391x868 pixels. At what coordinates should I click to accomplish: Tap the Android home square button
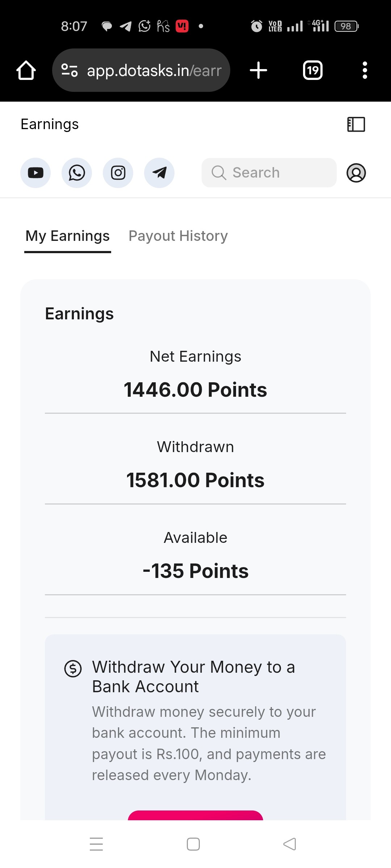point(193,844)
